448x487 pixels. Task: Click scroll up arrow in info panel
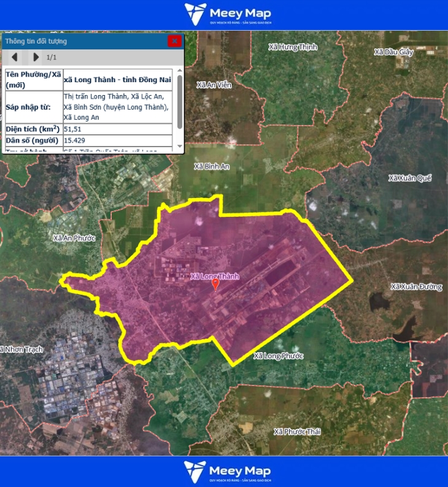coord(179,71)
